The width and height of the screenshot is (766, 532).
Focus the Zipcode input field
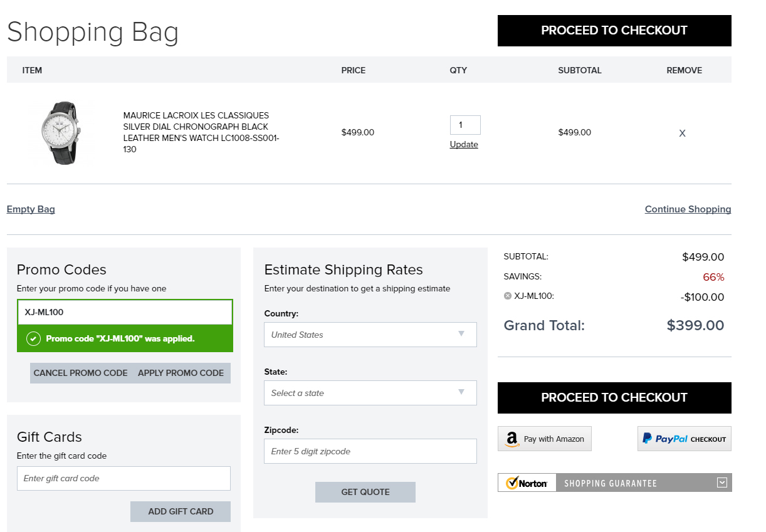click(370, 451)
